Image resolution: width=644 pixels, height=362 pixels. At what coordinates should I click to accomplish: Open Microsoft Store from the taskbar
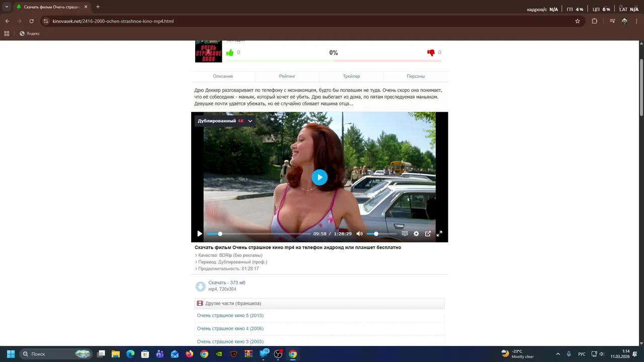click(145, 354)
